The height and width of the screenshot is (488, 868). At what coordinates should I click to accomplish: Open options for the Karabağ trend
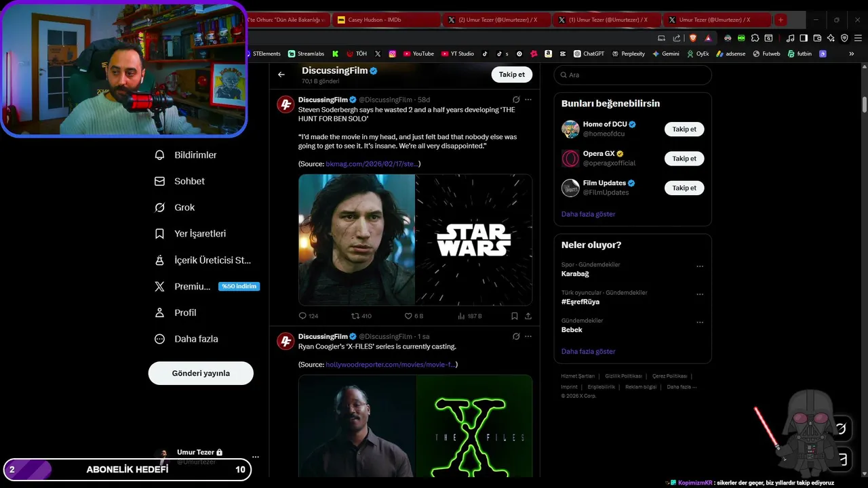pos(700,266)
